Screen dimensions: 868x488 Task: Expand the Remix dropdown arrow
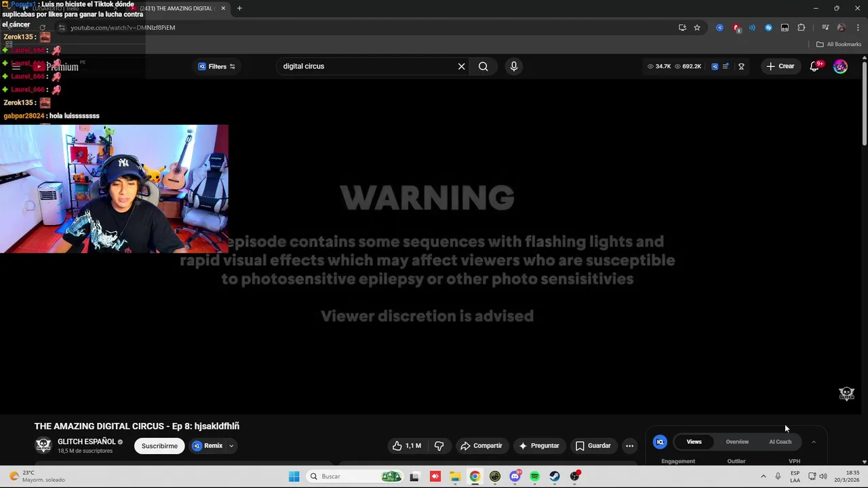[231, 446]
